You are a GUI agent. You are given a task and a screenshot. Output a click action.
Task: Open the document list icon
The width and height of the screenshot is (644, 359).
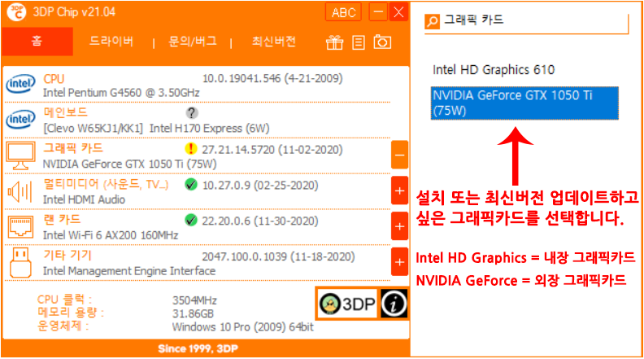point(359,42)
